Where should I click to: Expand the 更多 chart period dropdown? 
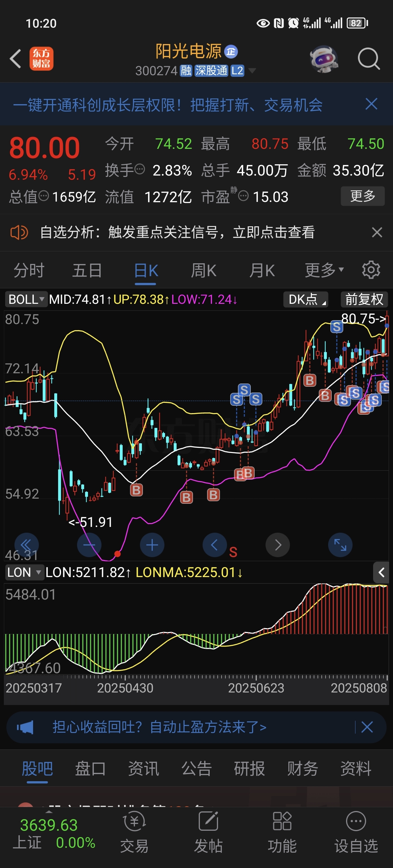pos(324,271)
